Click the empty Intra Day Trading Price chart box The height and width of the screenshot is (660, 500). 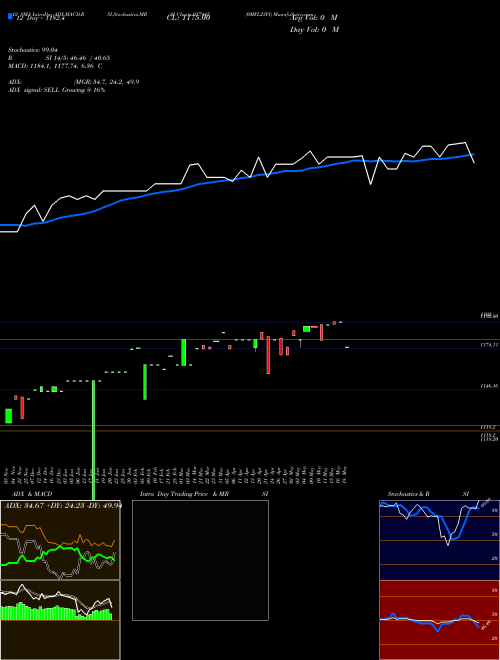coord(200,560)
